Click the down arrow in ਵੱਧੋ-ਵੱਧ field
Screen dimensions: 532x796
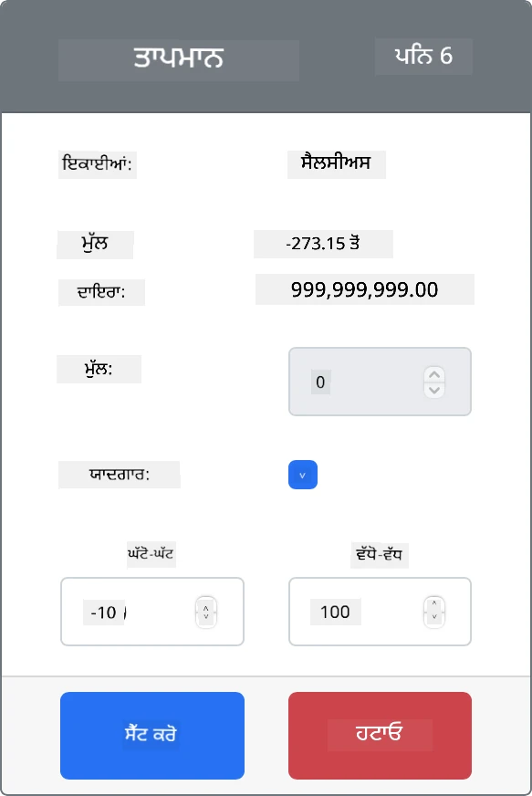[434, 617]
